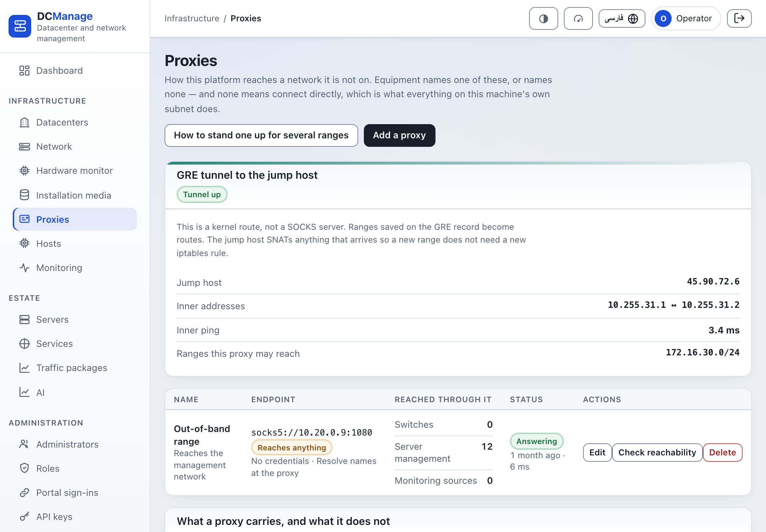Click the sign-out icon button
Image resolution: width=766 pixels, height=532 pixels.
click(739, 18)
